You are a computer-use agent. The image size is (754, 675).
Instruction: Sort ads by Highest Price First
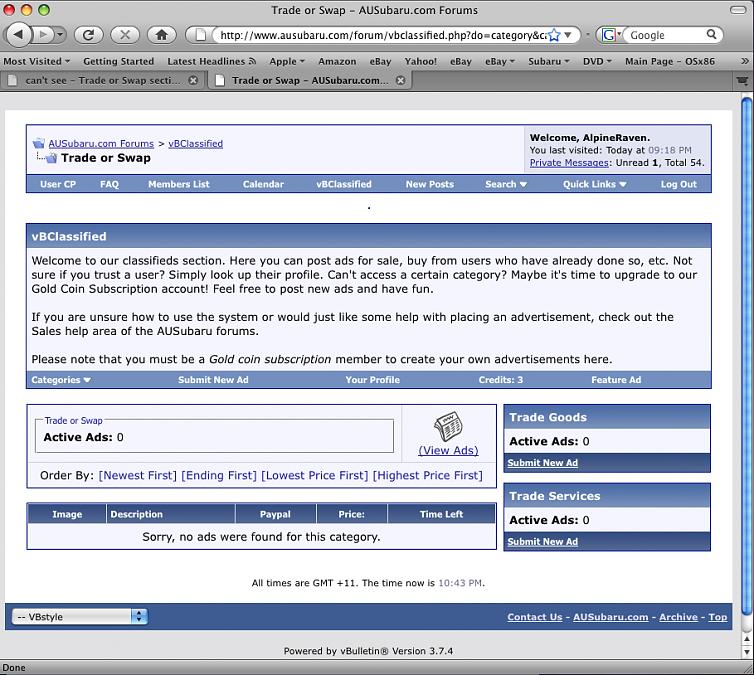pos(427,475)
